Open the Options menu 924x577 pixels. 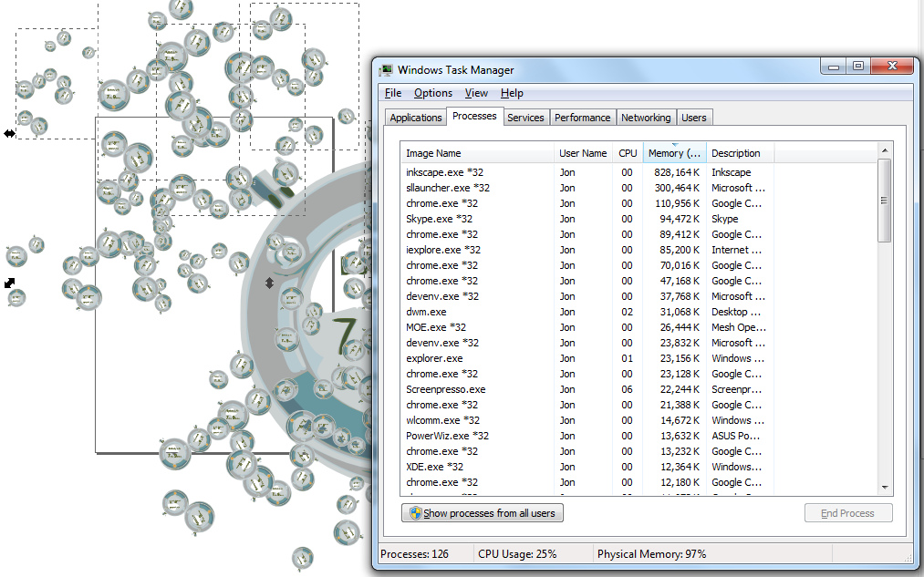tap(432, 93)
